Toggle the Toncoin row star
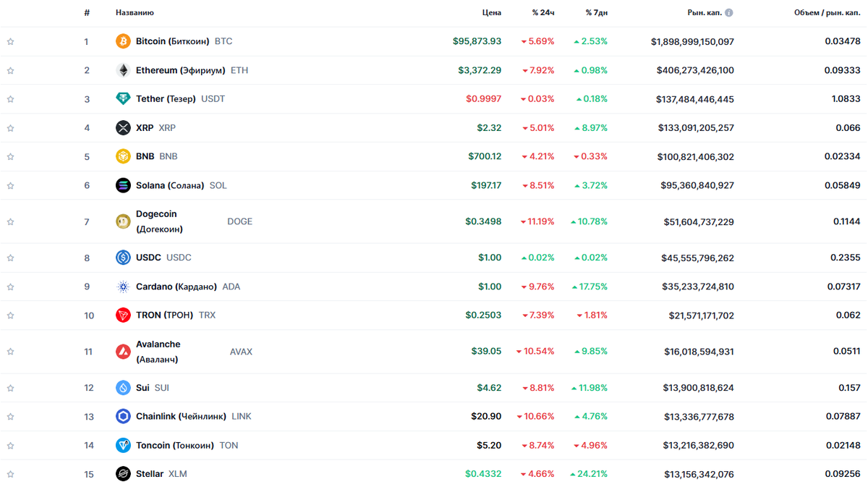The height and width of the screenshot is (487, 868). tap(11, 446)
